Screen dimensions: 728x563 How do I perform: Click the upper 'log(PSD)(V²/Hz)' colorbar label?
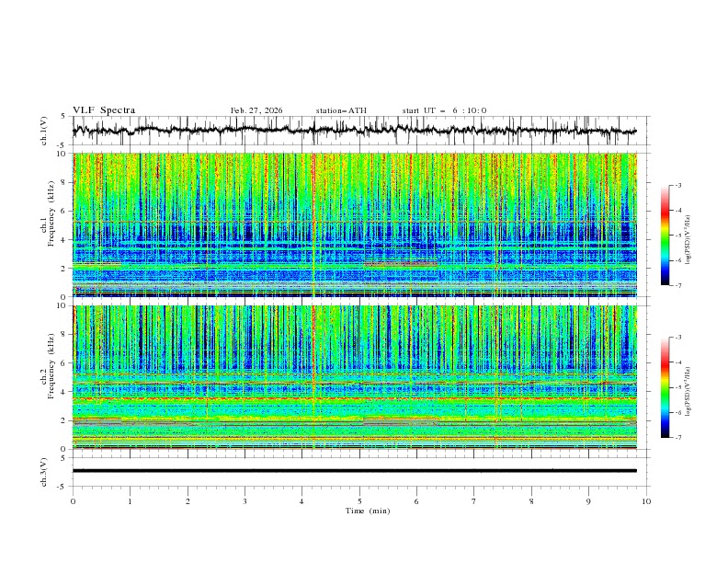pos(688,239)
